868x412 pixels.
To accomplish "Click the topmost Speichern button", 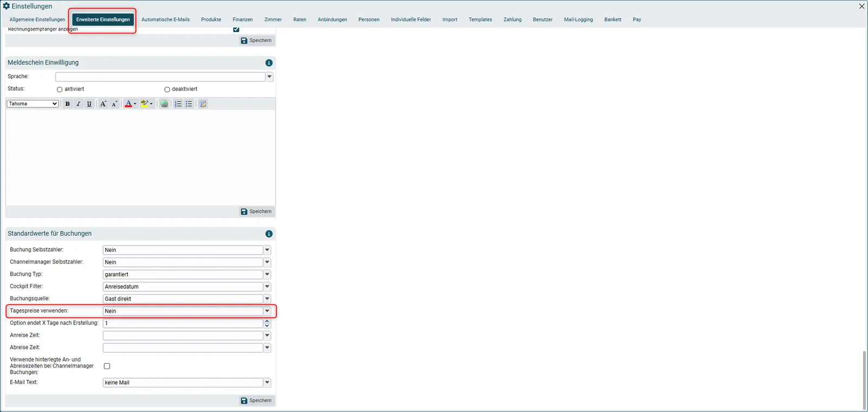I will pos(256,41).
